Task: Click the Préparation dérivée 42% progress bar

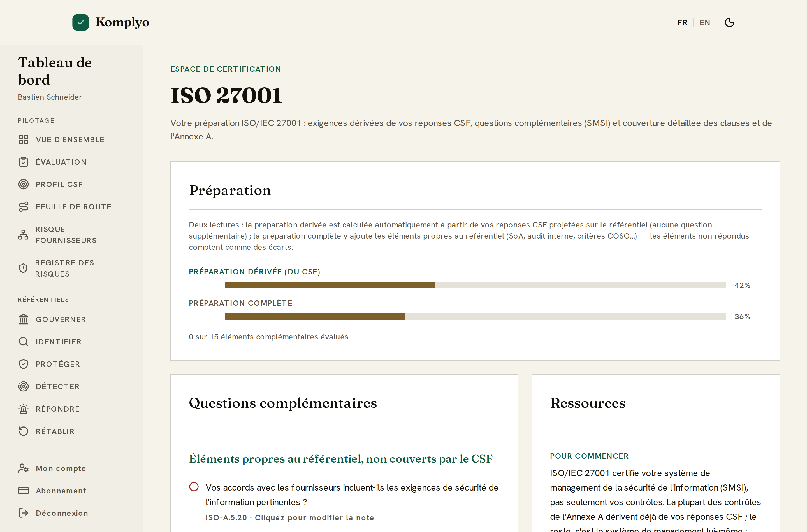Action: pyautogui.click(x=475, y=285)
